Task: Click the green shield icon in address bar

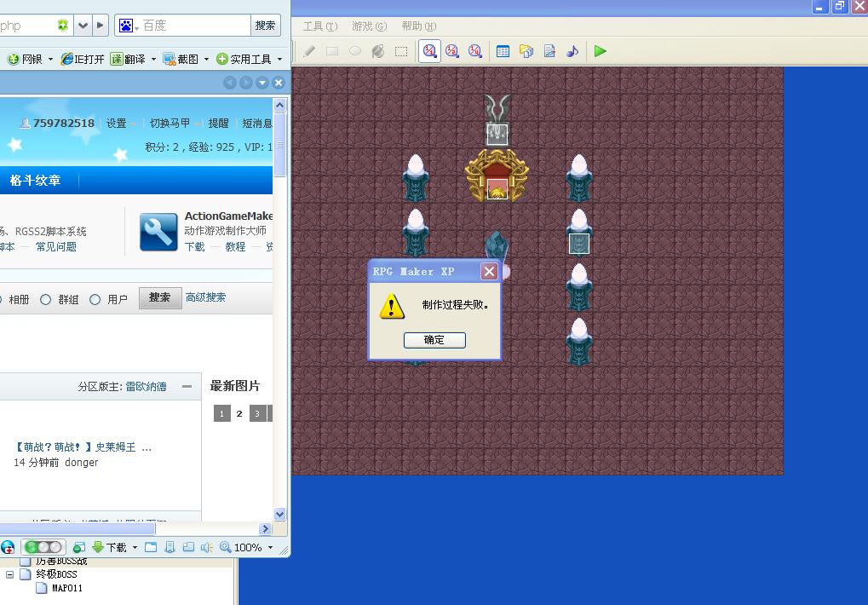Action: tap(62, 25)
